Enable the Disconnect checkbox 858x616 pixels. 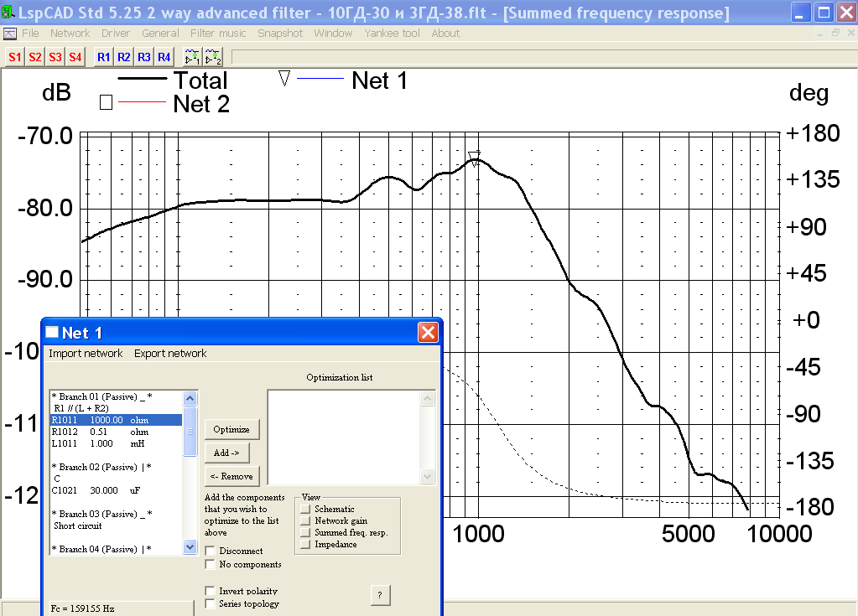pyautogui.click(x=210, y=551)
